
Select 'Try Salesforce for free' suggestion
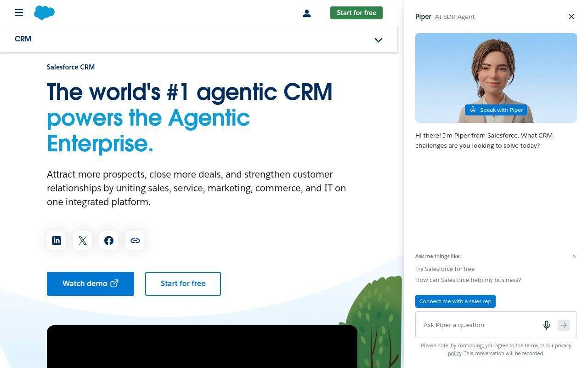pyautogui.click(x=445, y=269)
